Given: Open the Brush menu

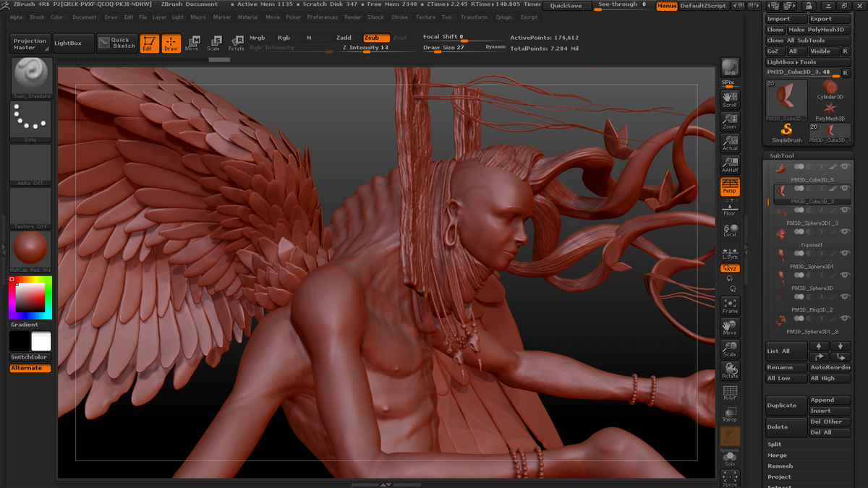Looking at the screenshot, I should [37, 17].
